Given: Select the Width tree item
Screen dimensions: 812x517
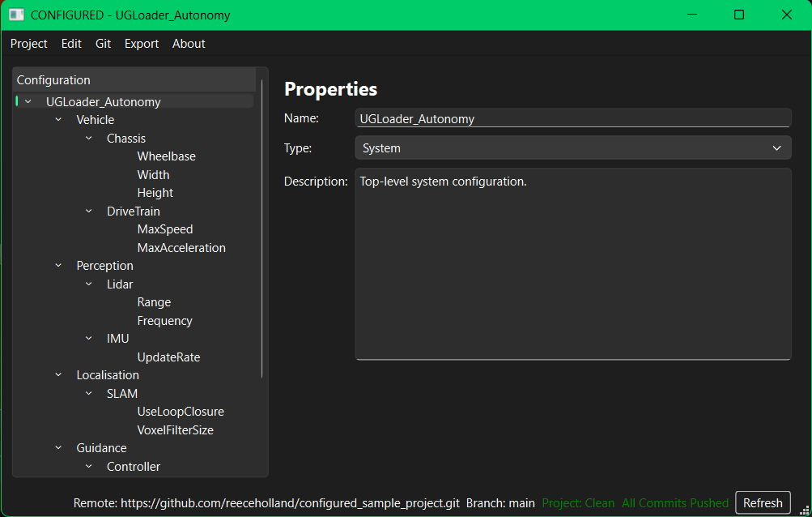Looking at the screenshot, I should pyautogui.click(x=153, y=175).
